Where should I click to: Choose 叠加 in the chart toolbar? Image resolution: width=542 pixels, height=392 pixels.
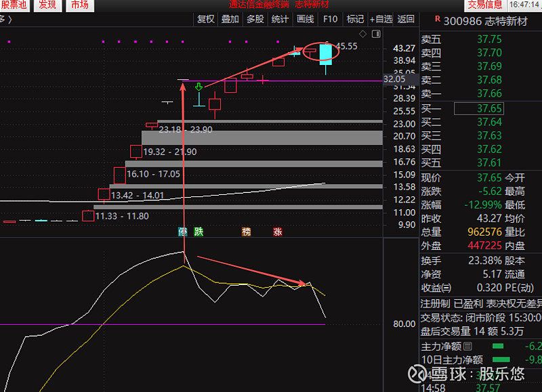(x=230, y=20)
